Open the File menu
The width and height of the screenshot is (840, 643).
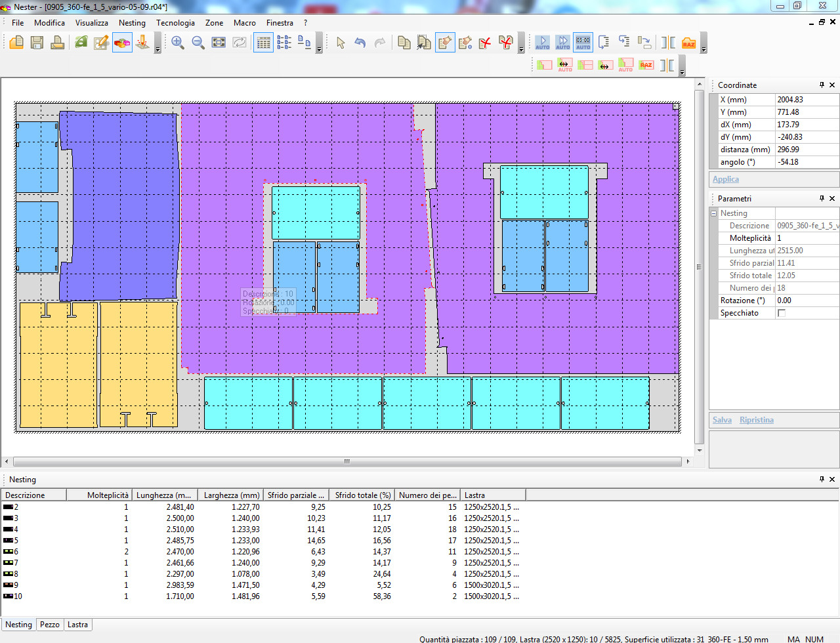(18, 22)
